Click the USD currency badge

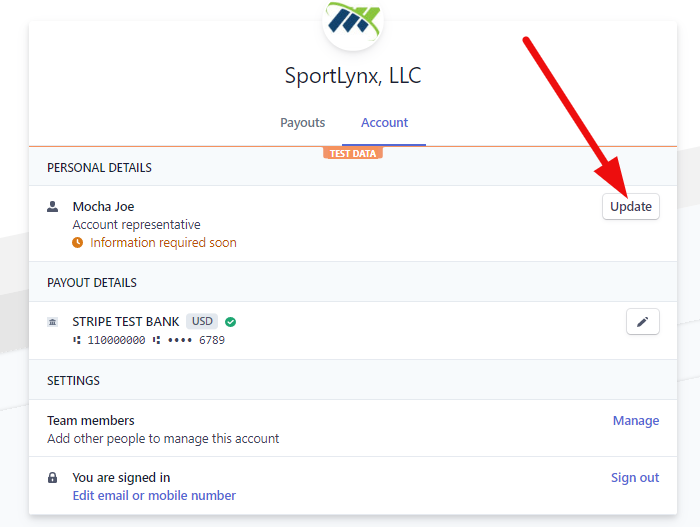202,322
